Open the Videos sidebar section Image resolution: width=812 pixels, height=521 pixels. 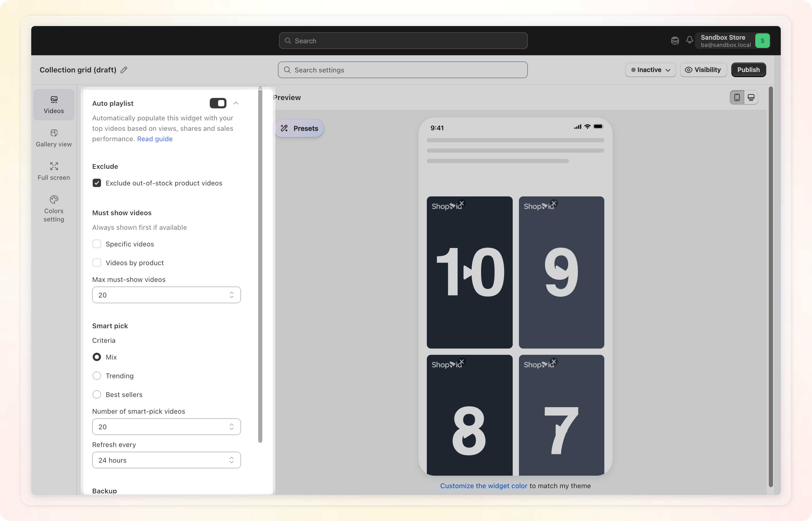coord(54,105)
